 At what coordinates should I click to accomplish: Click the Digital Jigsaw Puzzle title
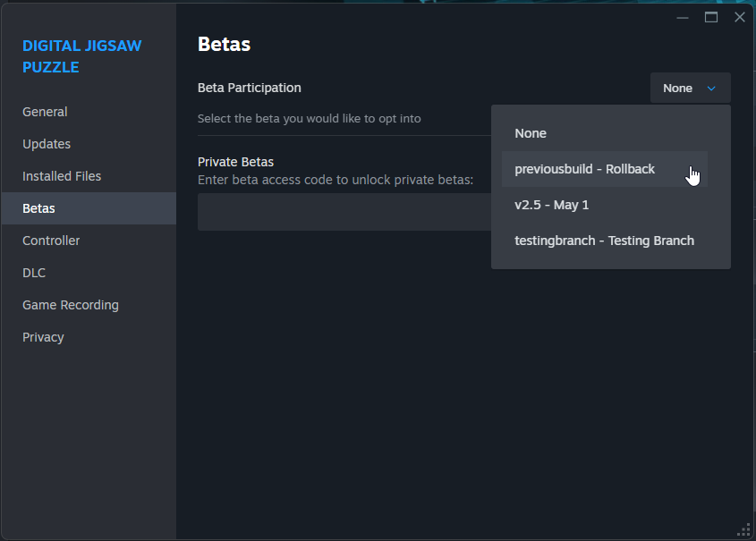[82, 56]
